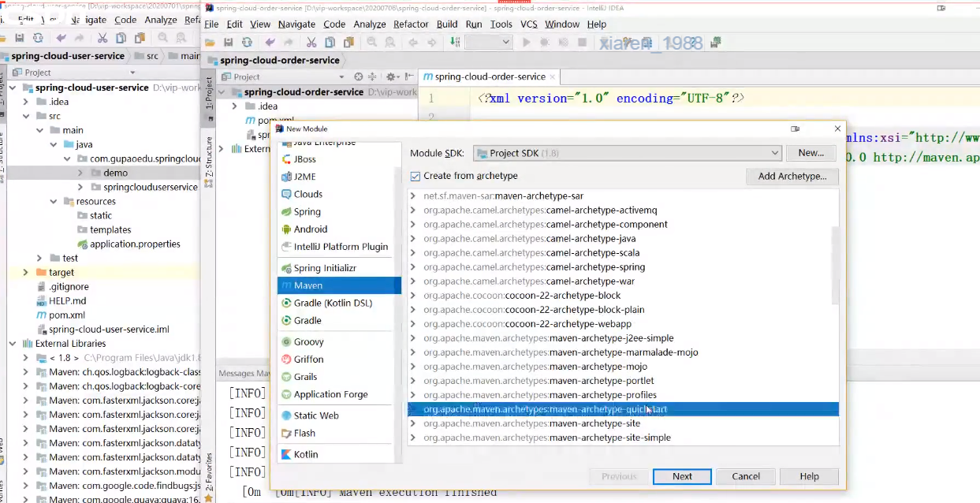Screen dimensions: 980x503
Task: Collapse the java folder in user-service tree
Action: click(52, 144)
